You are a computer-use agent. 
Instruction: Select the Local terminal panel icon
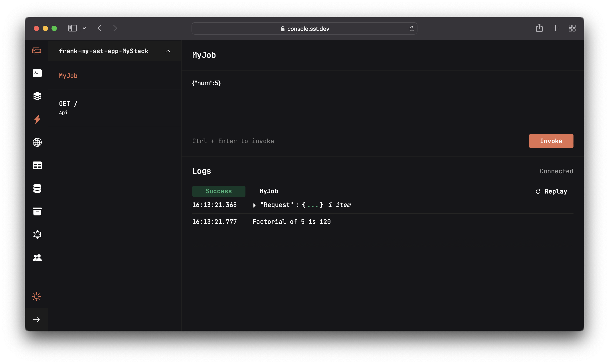tap(37, 73)
